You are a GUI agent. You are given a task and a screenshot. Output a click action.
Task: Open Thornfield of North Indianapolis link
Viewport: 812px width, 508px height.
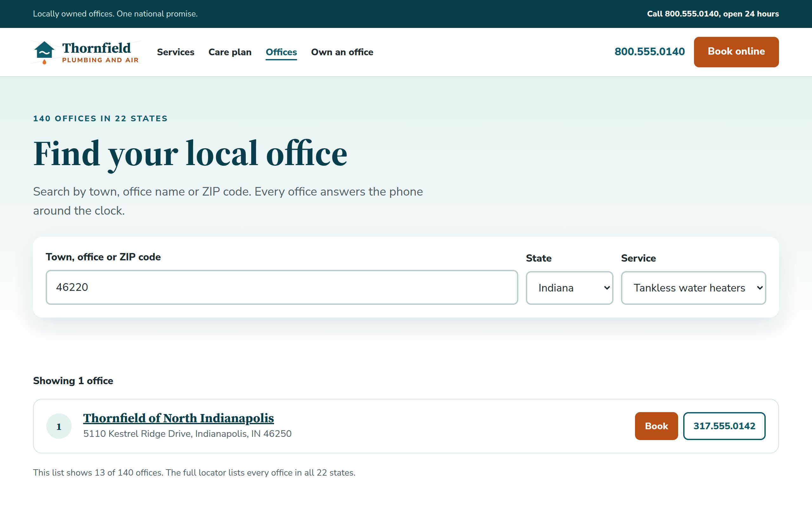click(x=179, y=418)
